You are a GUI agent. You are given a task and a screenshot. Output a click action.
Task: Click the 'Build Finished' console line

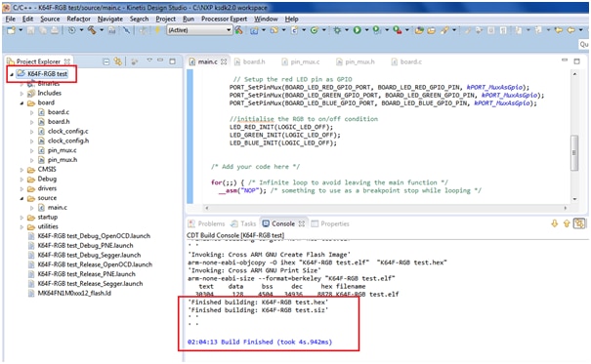click(x=260, y=343)
